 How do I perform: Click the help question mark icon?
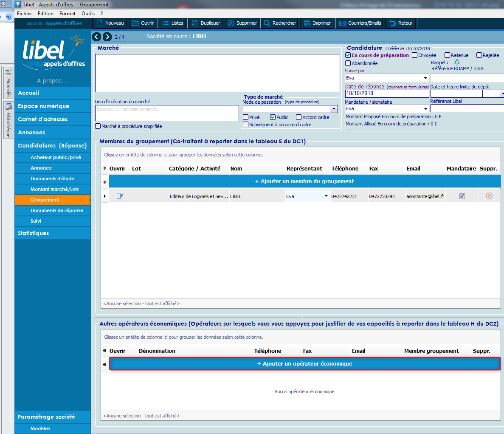(9, 17)
